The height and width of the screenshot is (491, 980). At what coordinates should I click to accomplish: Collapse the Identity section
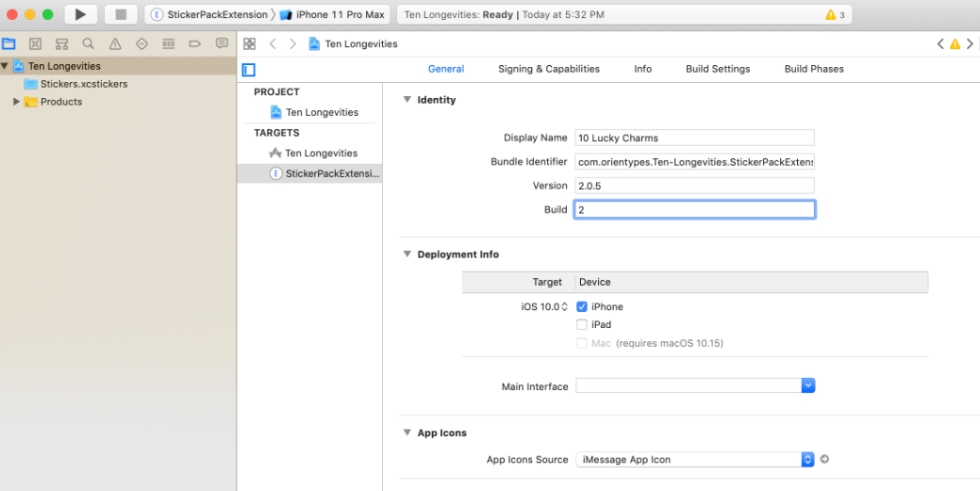[407, 99]
